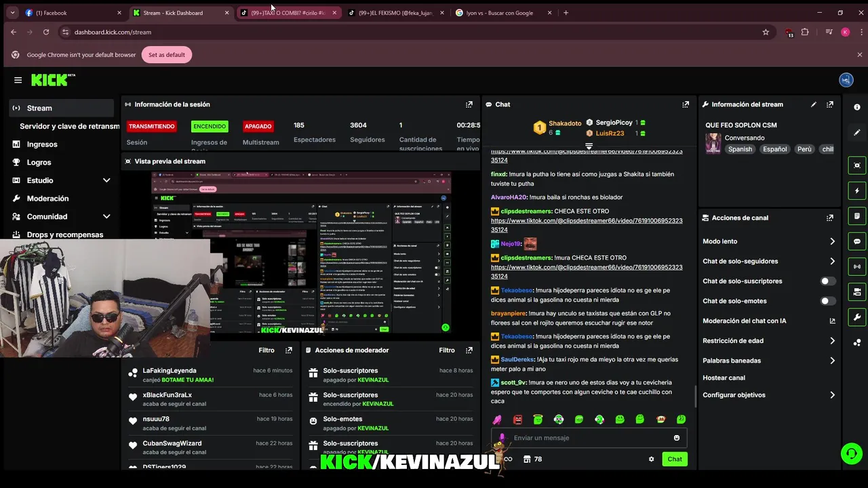Bookmark this page with the star icon
868x488 pixels.
(766, 32)
